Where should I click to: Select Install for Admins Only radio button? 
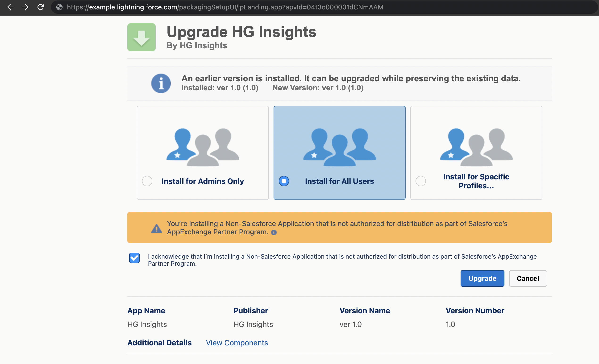click(x=147, y=181)
